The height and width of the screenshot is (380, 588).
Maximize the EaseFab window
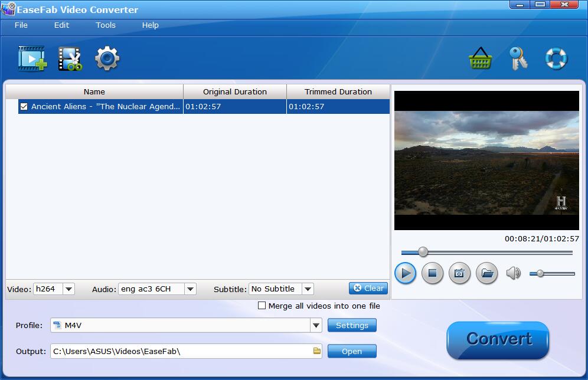(540, 5)
